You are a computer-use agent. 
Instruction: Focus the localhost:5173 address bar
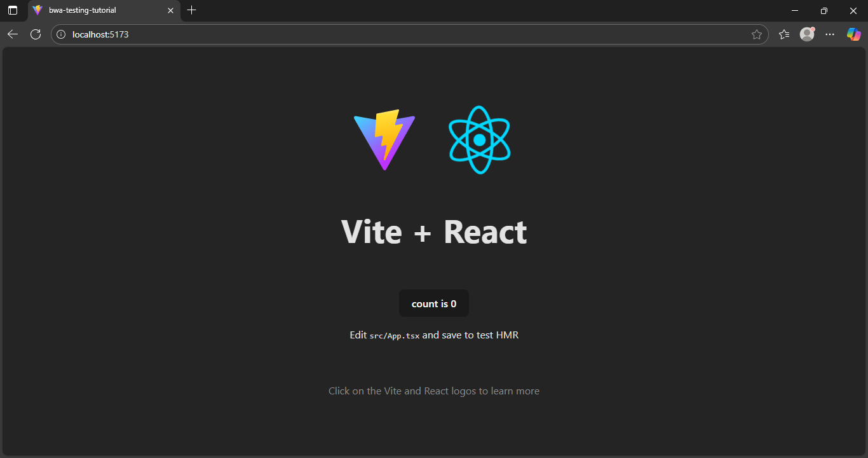[381, 34]
